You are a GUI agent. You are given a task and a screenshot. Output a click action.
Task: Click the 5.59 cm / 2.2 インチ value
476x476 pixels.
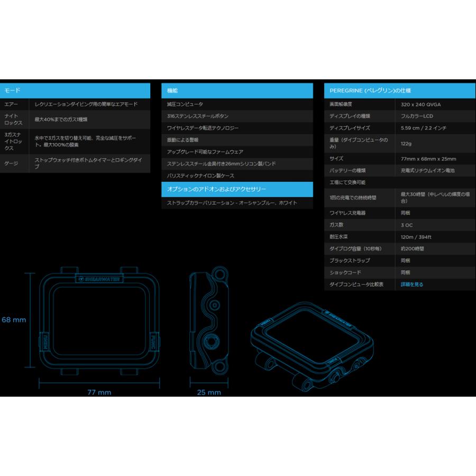[x=424, y=128]
